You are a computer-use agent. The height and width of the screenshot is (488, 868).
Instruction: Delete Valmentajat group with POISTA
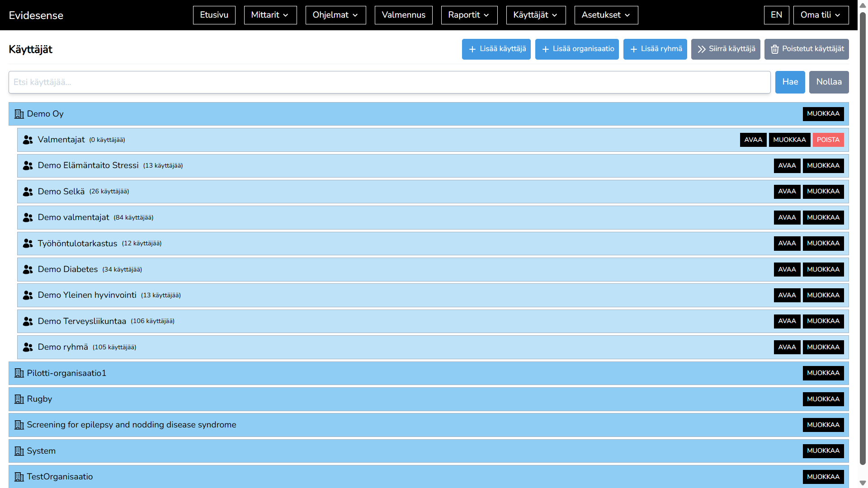point(828,140)
